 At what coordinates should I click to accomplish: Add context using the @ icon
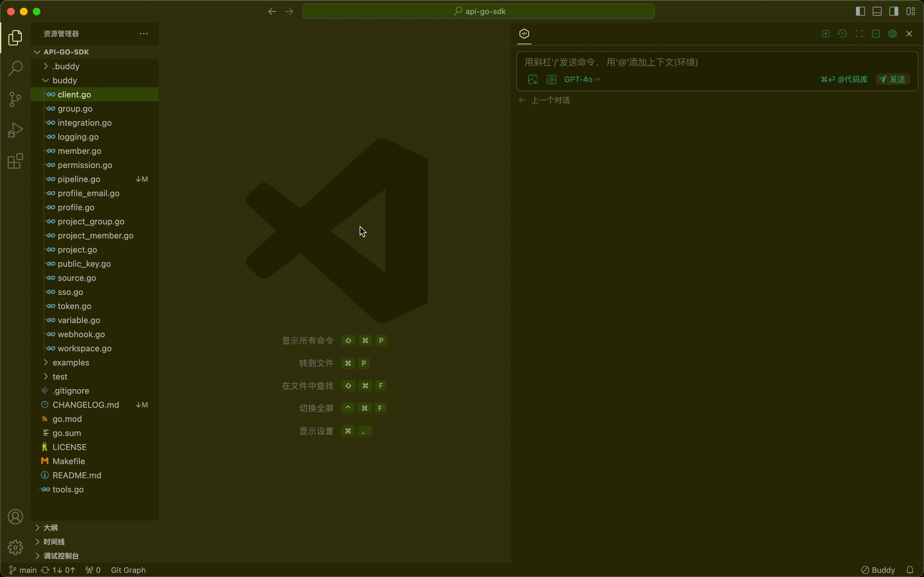point(551,79)
